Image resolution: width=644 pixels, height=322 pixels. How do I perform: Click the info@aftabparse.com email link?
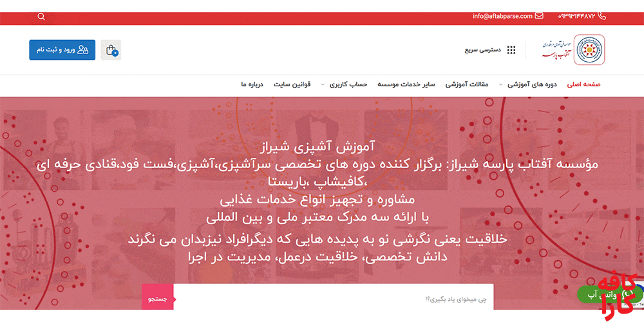(502, 17)
